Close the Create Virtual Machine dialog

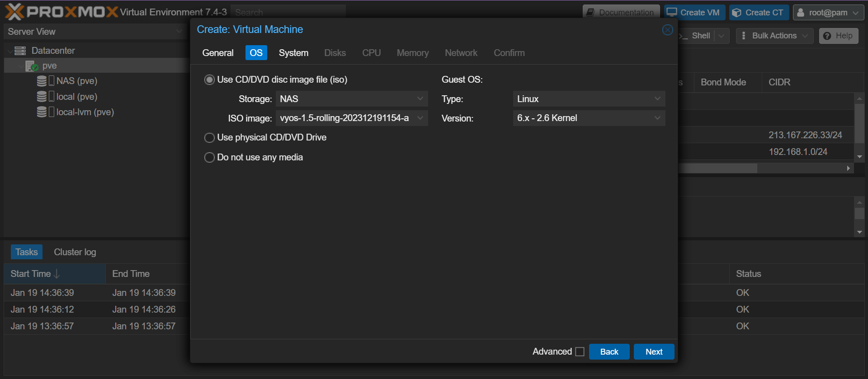(668, 30)
